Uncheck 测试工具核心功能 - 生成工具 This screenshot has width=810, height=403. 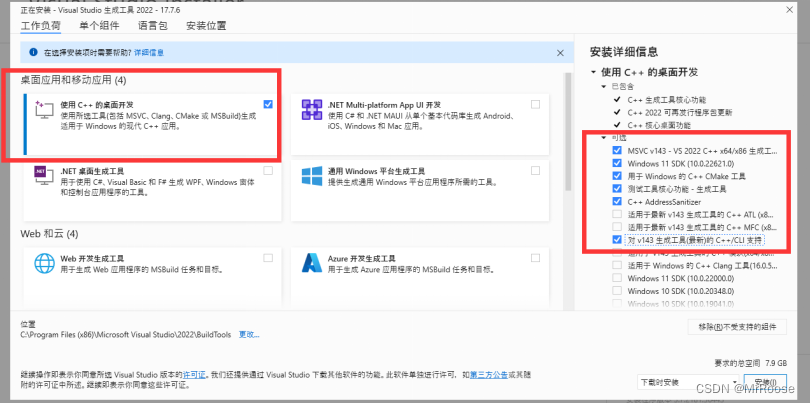click(x=616, y=189)
